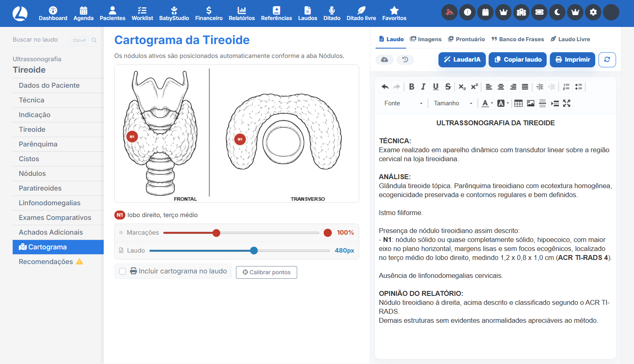Check 'Incluir cartograma no laudo' checkbox
Image resolution: width=634 pixels, height=364 pixels.
click(122, 271)
